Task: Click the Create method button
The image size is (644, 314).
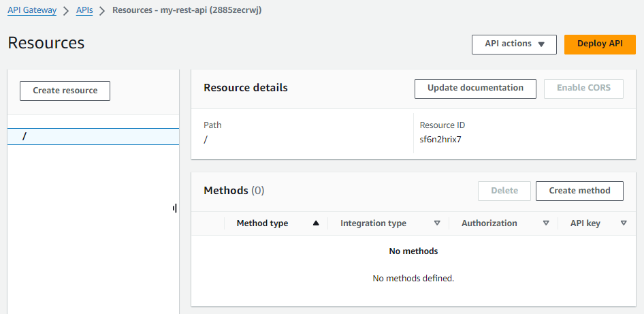Action: pyautogui.click(x=579, y=191)
